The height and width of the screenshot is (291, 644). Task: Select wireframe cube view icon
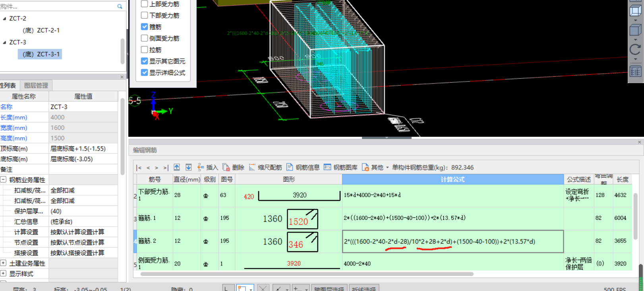(635, 11)
